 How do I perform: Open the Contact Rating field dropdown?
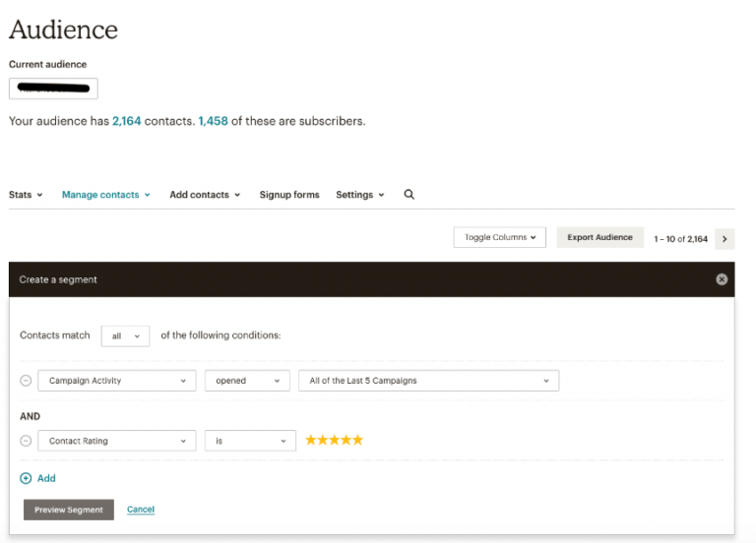click(x=117, y=442)
